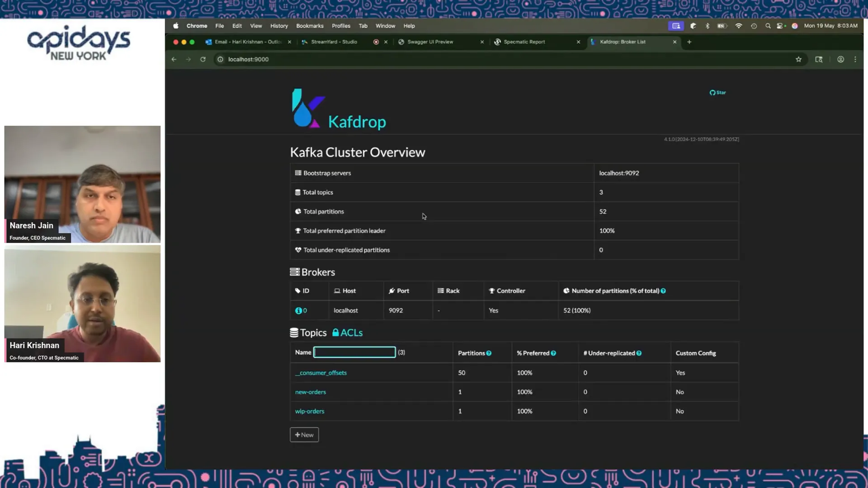Viewport: 868px width, 488px height.
Task: Switch to Specmatic Report tab
Action: (x=524, y=42)
